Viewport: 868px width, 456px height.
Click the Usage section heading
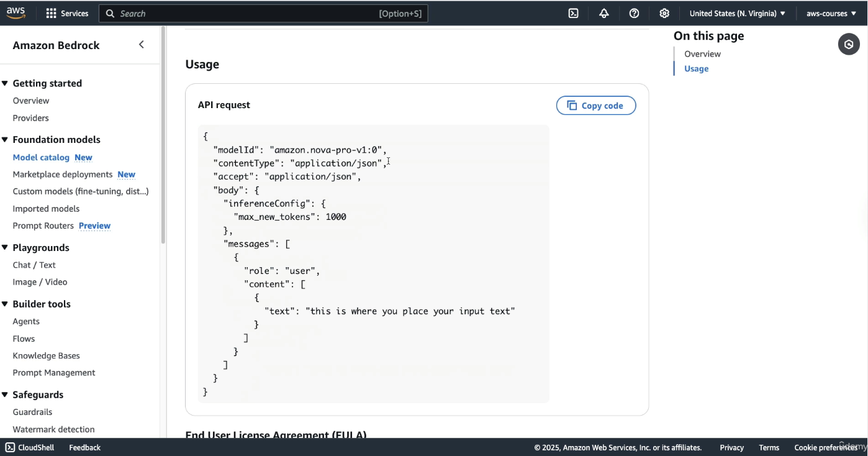tap(202, 65)
